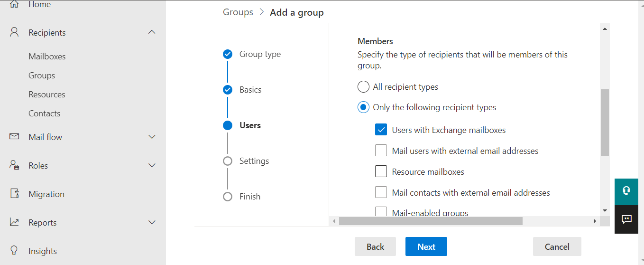The width and height of the screenshot is (644, 265).
Task: Click the Cancel button
Action: pos(557,246)
